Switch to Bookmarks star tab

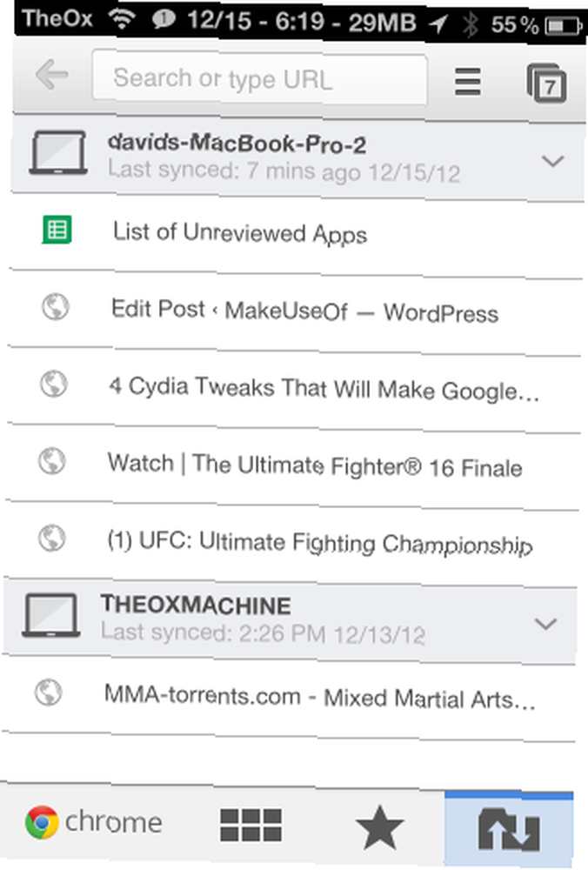(379, 828)
